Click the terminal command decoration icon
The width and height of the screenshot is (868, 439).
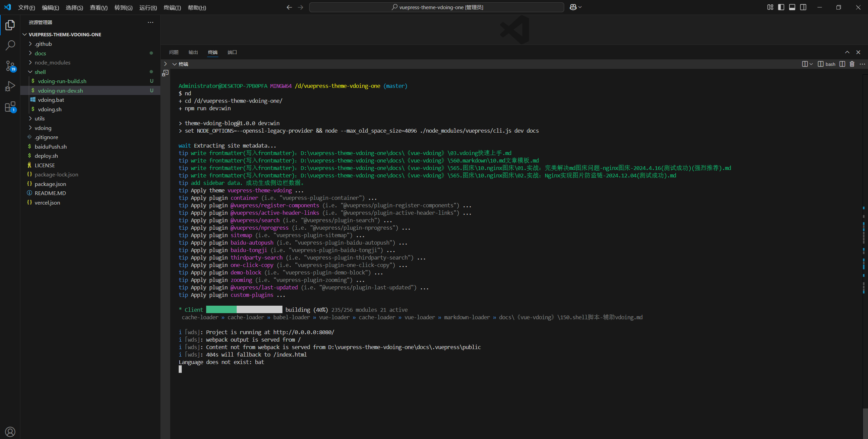165,73
